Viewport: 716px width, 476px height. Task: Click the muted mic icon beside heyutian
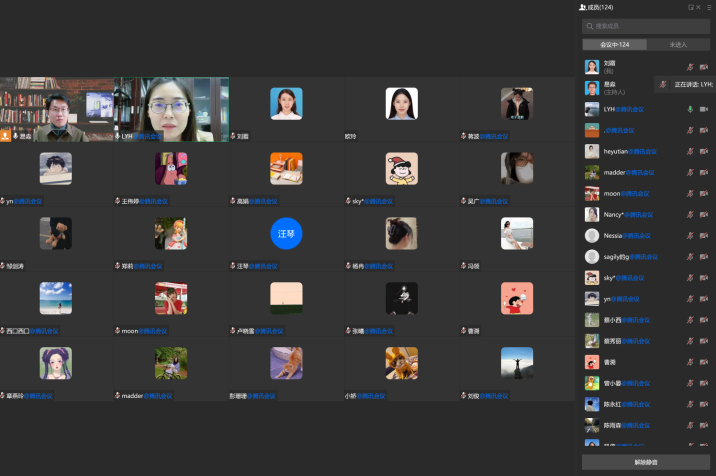pos(690,151)
